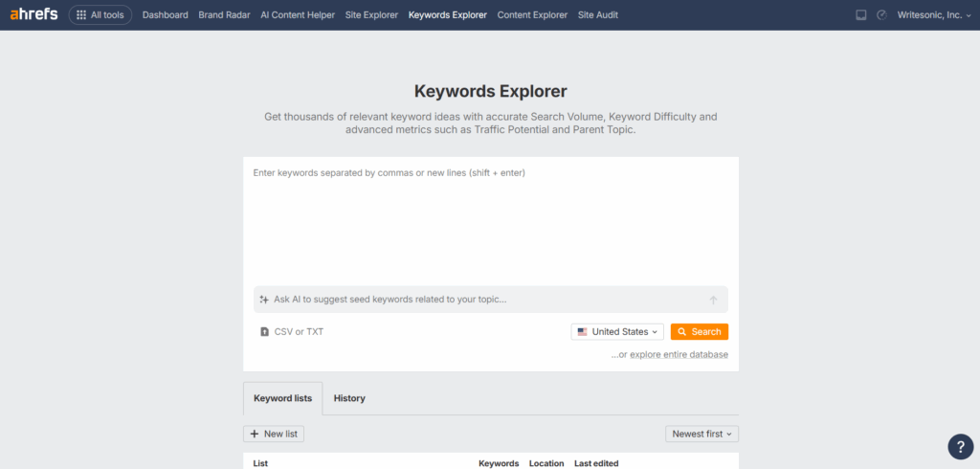The image size is (980, 469).
Task: Go to Site Explorer in the navigation
Action: click(369, 15)
